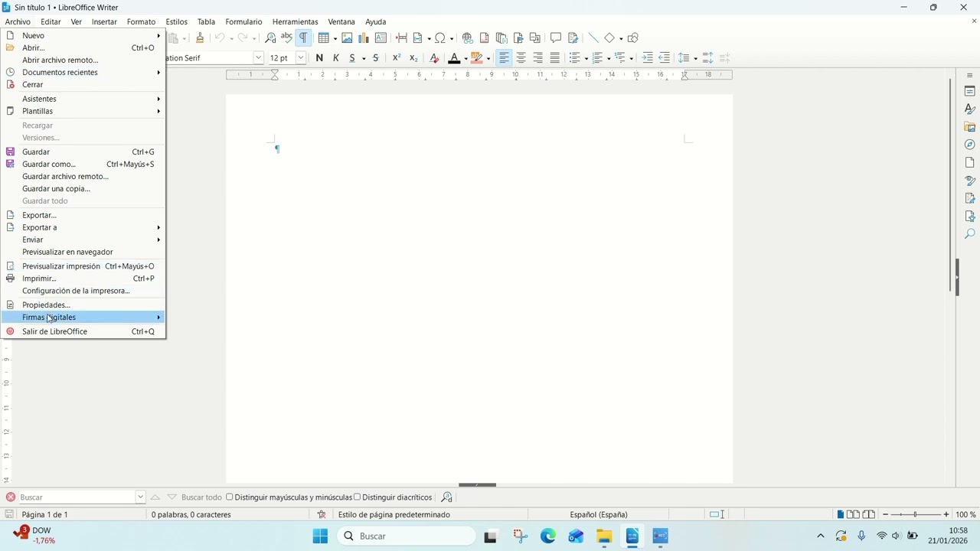Screen dimensions: 980x551
Task: Insert a chart icon
Action: pos(364,37)
